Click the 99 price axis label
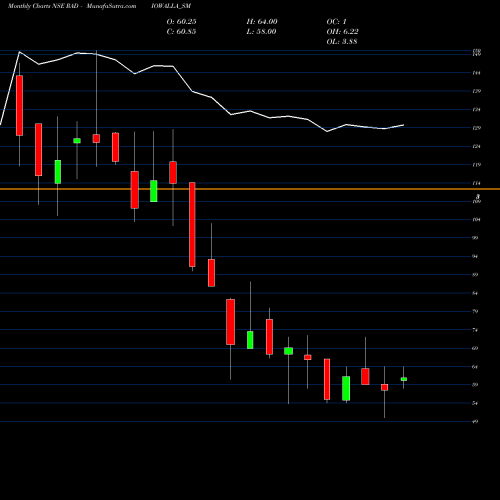The image size is (500, 500). click(475, 238)
